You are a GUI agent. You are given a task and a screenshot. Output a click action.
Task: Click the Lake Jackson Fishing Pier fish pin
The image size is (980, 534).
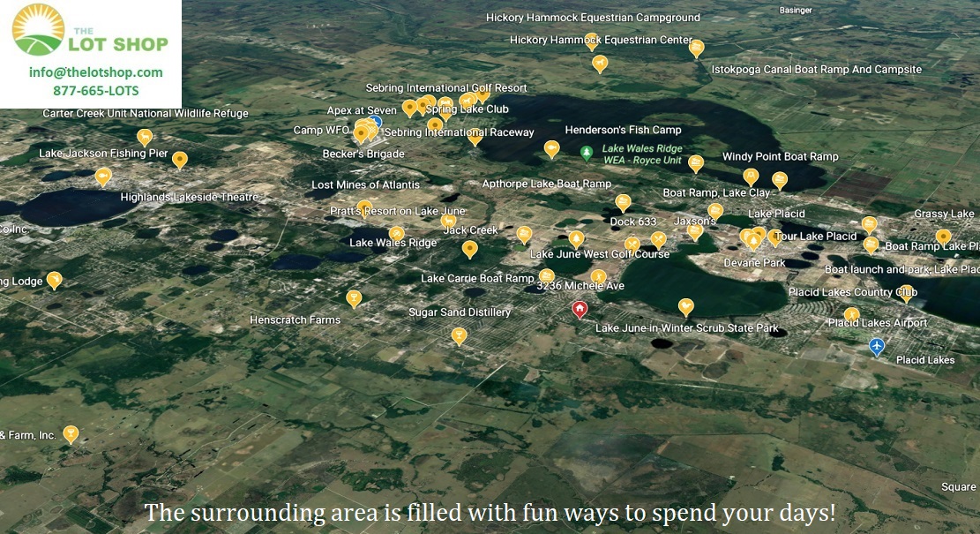(103, 176)
